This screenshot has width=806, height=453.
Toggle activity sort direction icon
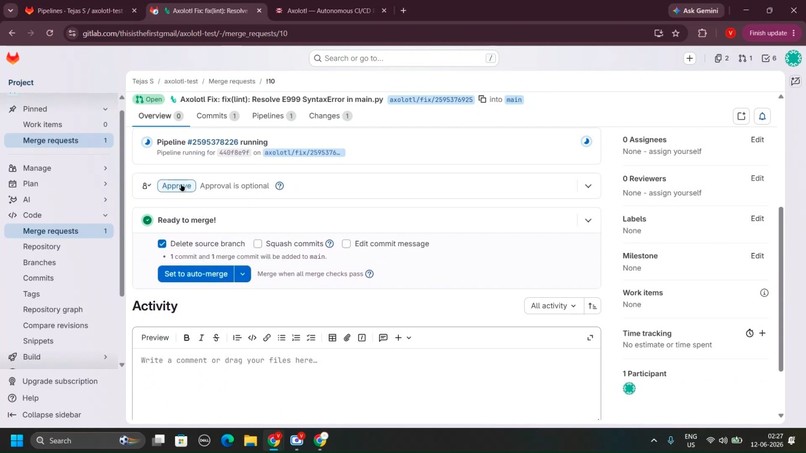click(592, 306)
